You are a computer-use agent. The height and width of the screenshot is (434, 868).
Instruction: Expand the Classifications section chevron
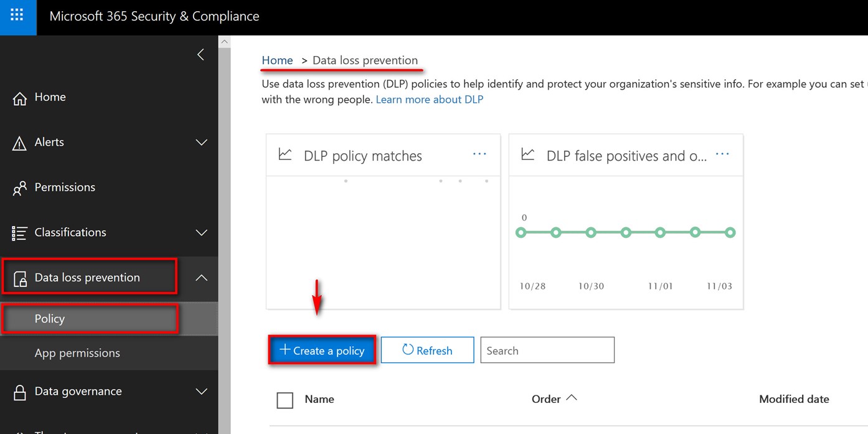(202, 233)
